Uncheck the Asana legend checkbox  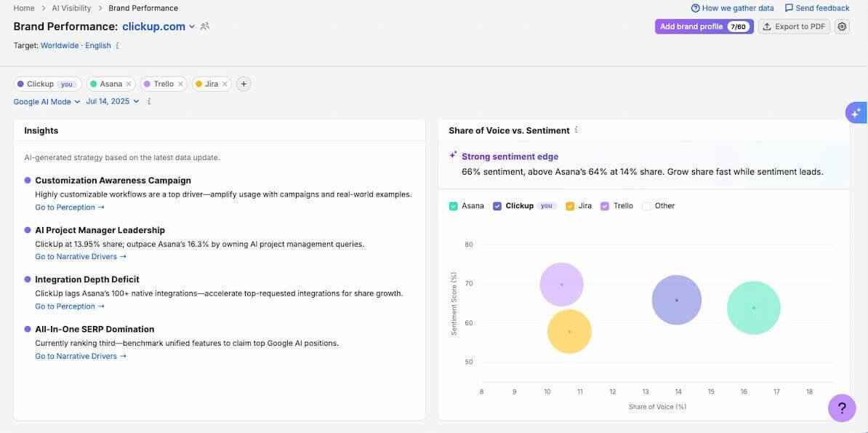click(454, 206)
